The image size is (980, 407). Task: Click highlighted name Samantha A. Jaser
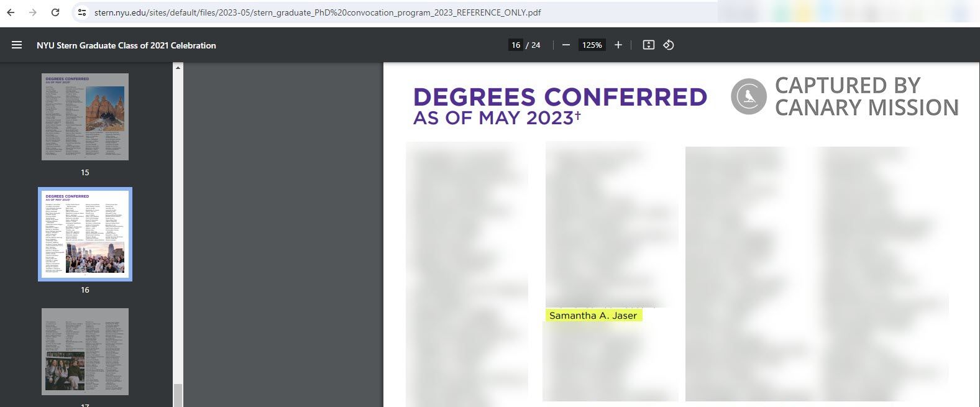point(593,316)
